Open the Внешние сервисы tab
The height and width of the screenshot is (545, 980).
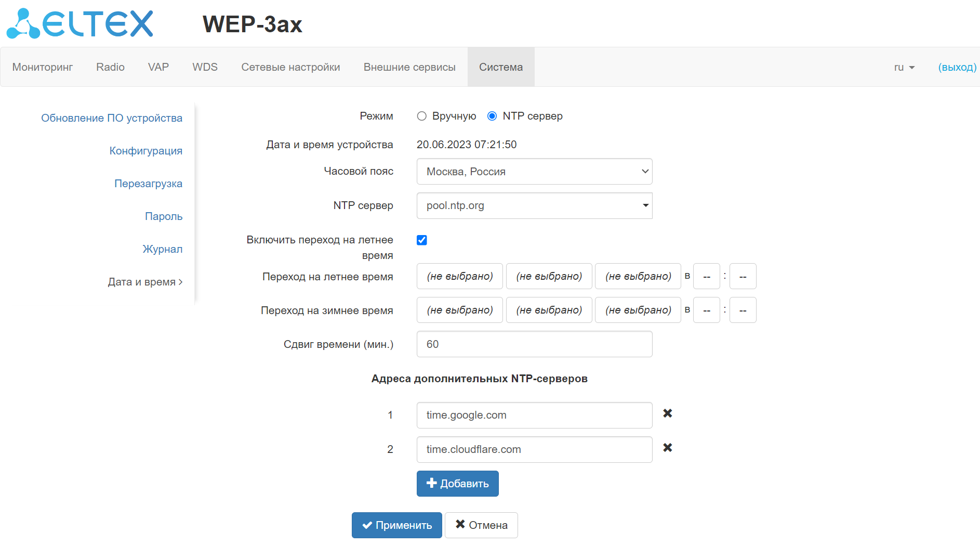(x=409, y=67)
